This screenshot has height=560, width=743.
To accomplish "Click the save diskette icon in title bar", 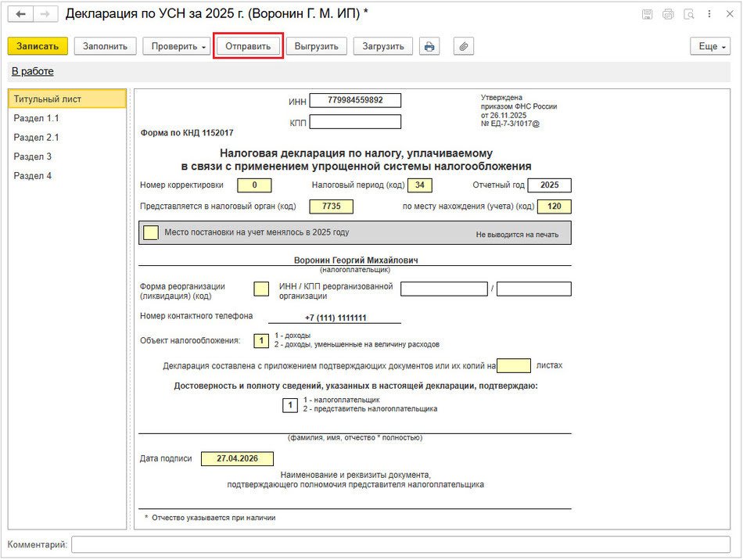I will point(647,14).
